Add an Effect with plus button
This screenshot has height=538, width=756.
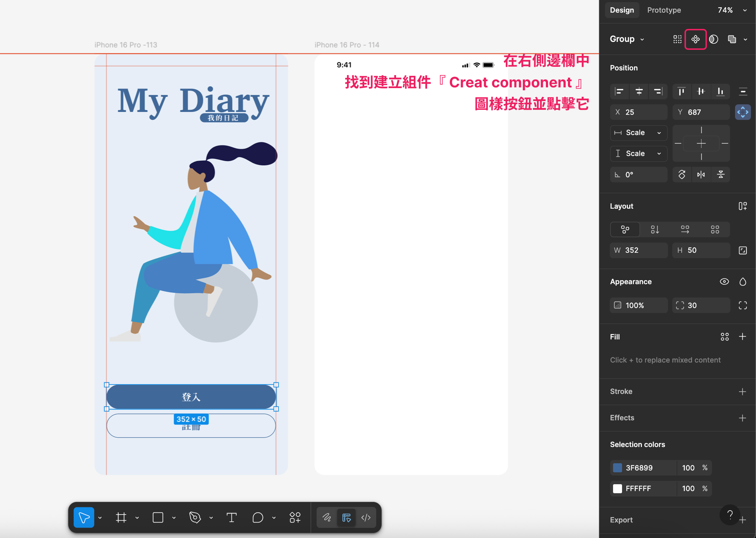point(742,418)
